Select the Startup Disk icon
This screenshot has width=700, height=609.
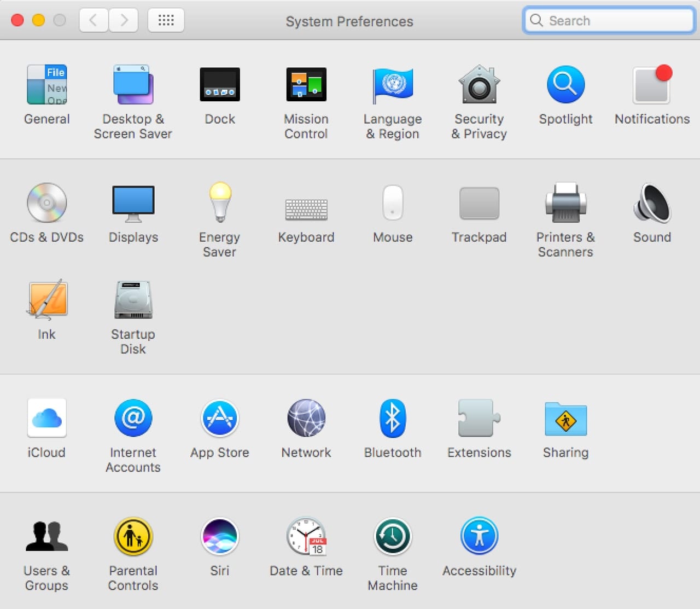click(x=133, y=300)
